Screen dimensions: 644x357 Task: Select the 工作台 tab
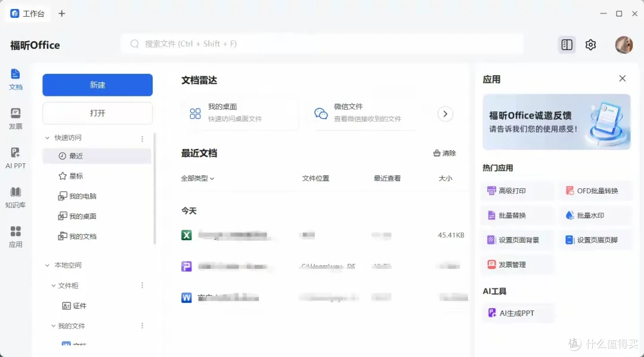click(27, 14)
